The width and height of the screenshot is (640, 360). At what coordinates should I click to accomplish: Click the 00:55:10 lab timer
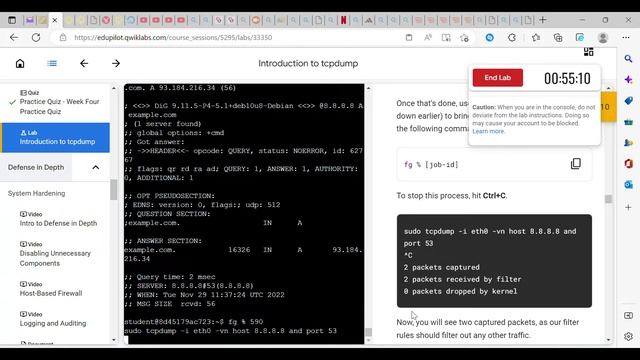[567, 78]
